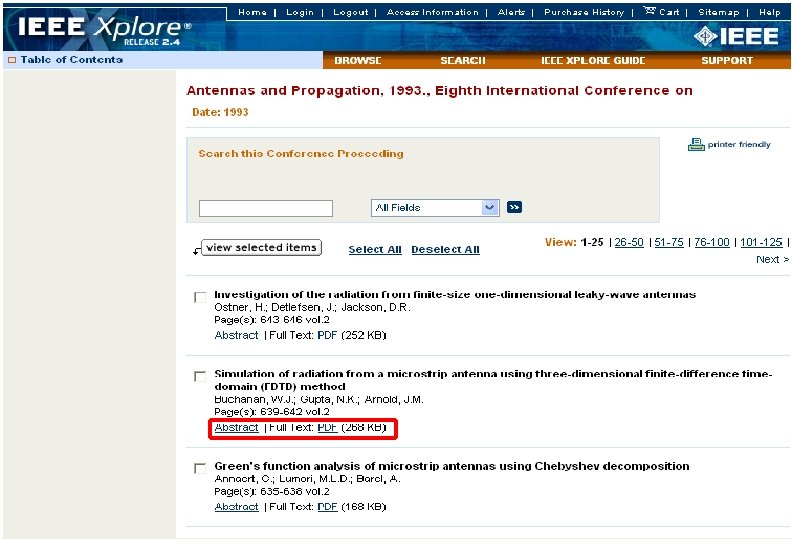Open Abstract of leaky-wave antennas paper
This screenshot has height=540, width=792.
click(x=236, y=335)
